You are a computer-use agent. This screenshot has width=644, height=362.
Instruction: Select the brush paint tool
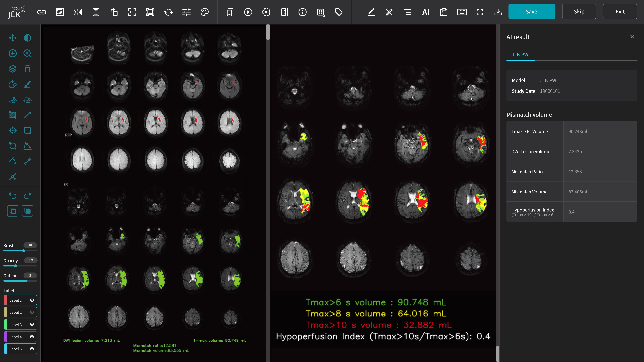28,84
